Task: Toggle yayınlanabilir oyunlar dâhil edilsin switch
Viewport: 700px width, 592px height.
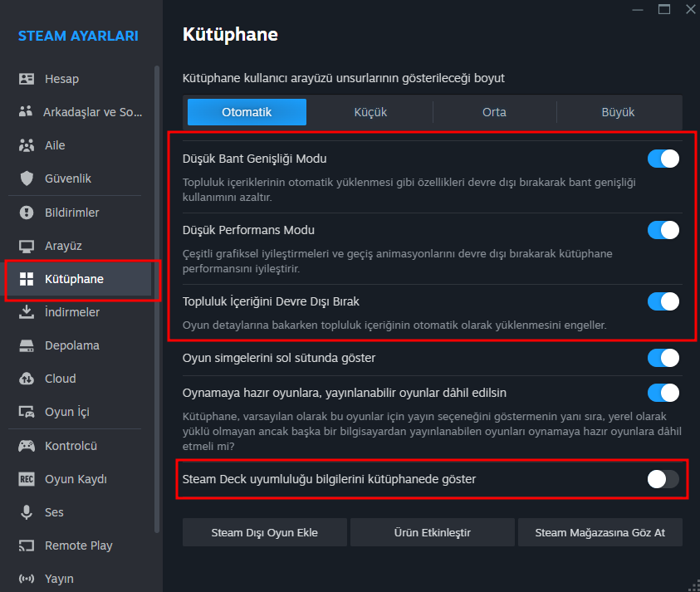Action: (x=663, y=393)
